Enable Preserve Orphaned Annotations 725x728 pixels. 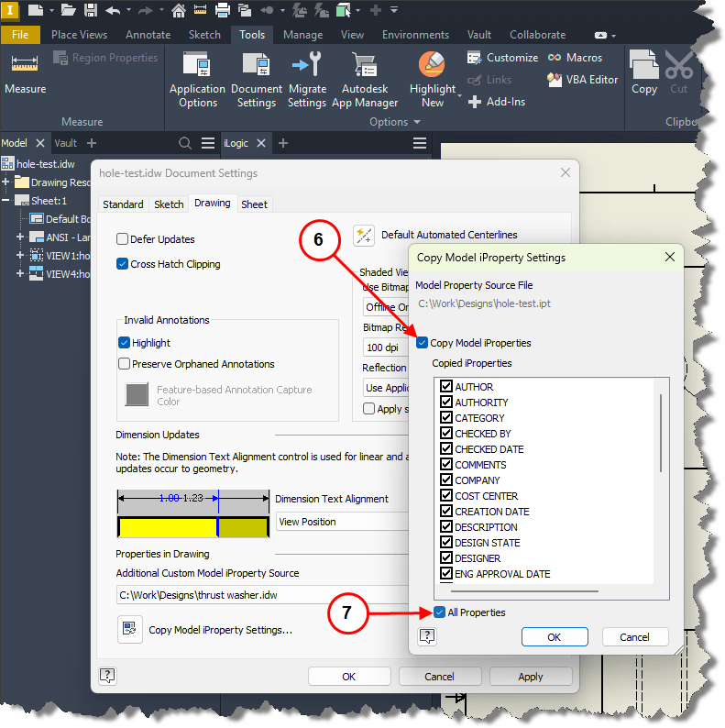pyautogui.click(x=124, y=363)
